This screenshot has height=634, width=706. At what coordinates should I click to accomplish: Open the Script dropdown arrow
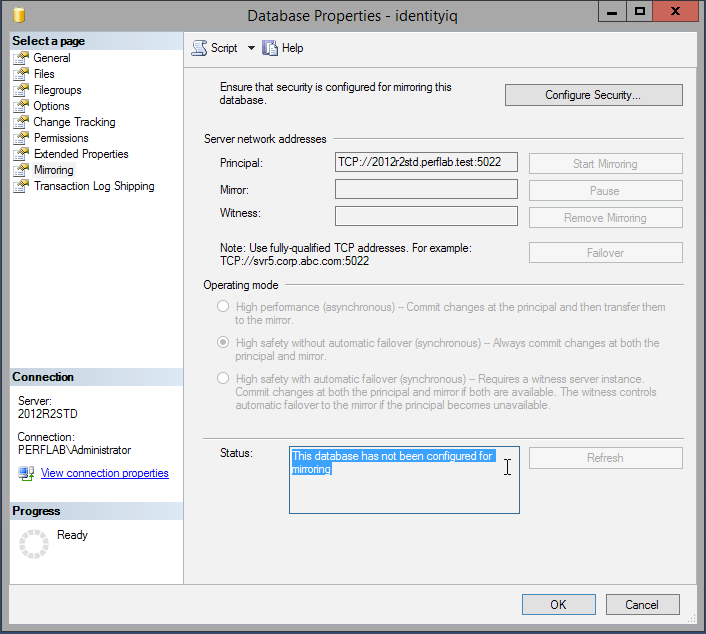251,48
